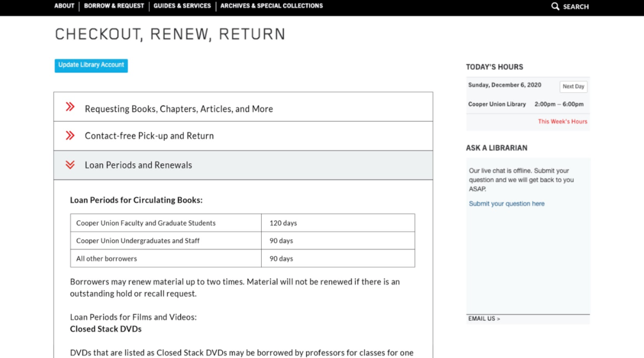Collapse Loan Periods and Renewals section
Screen dimensions: 644x358
pyautogui.click(x=243, y=165)
